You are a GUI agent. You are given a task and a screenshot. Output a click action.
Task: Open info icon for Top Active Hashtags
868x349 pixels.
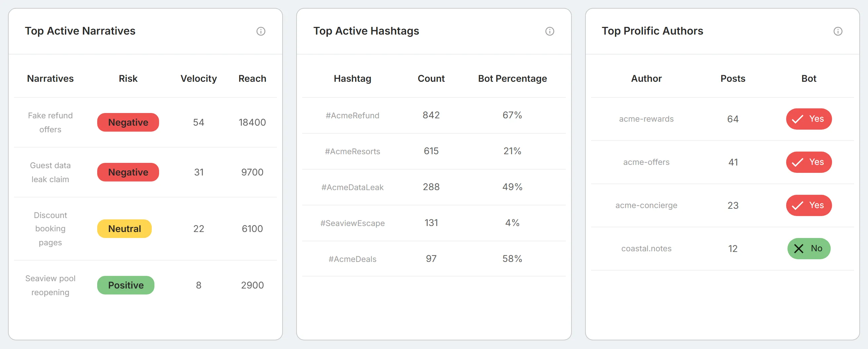point(549,31)
